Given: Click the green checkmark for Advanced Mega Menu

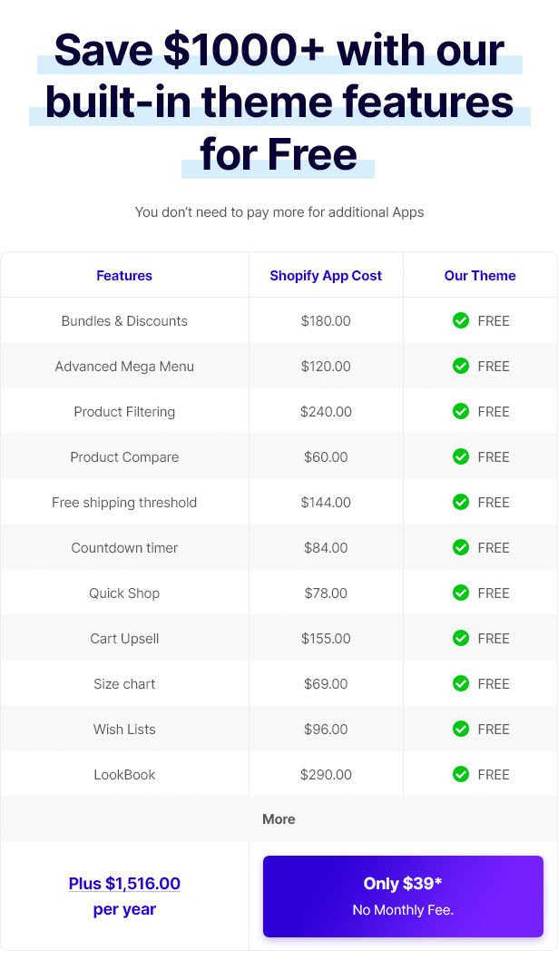Looking at the screenshot, I should (461, 366).
